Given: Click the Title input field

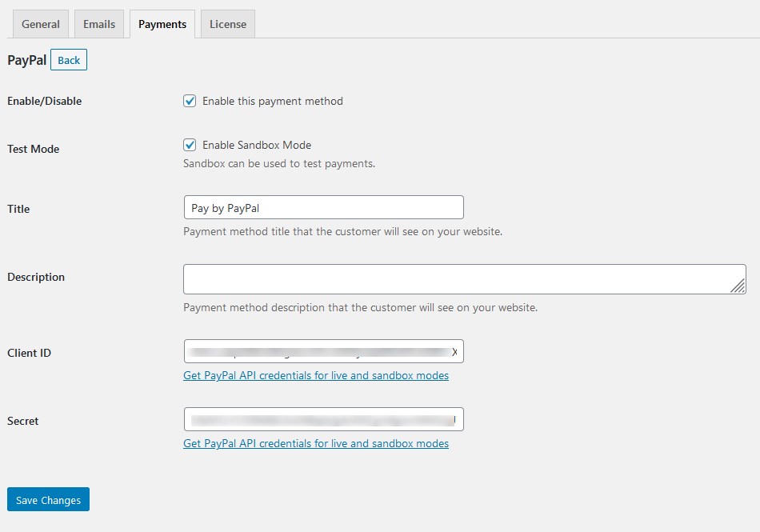Looking at the screenshot, I should [324, 207].
